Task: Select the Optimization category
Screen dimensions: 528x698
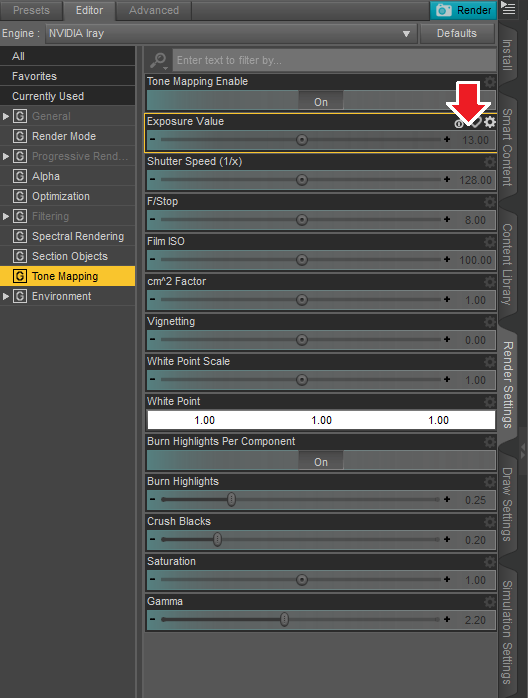Action: 68,196
